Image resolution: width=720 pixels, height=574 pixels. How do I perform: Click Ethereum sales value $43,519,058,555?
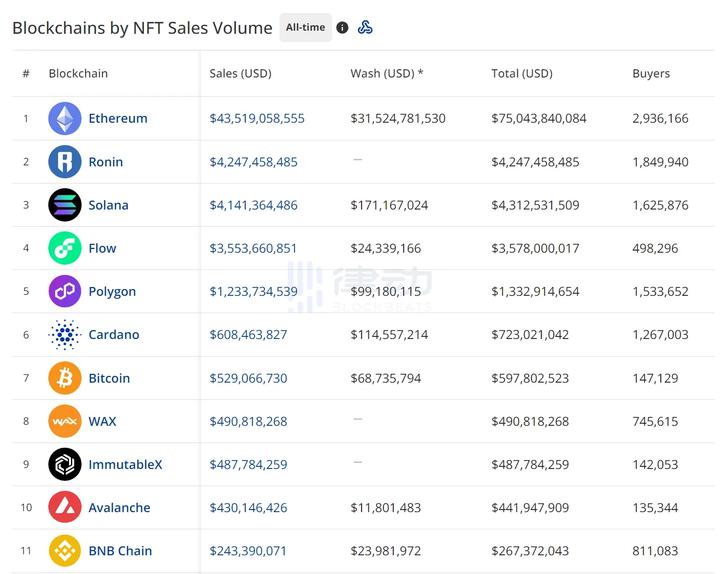click(257, 118)
